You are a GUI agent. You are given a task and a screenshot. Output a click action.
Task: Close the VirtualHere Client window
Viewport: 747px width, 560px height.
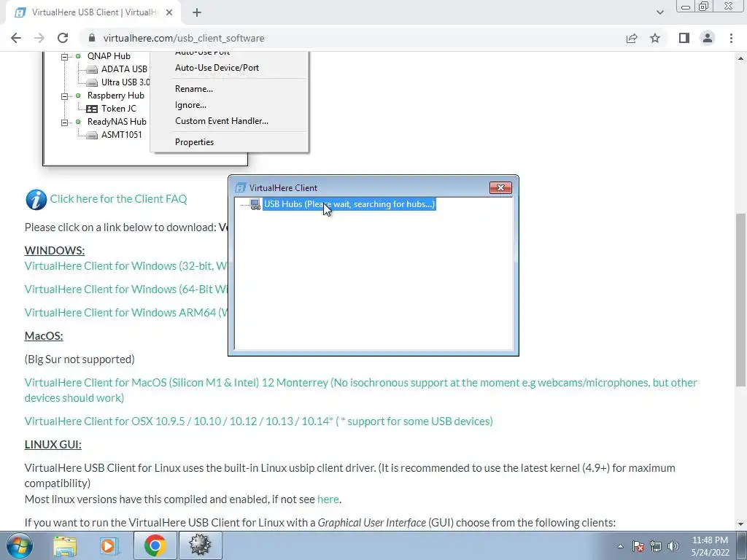(x=500, y=187)
